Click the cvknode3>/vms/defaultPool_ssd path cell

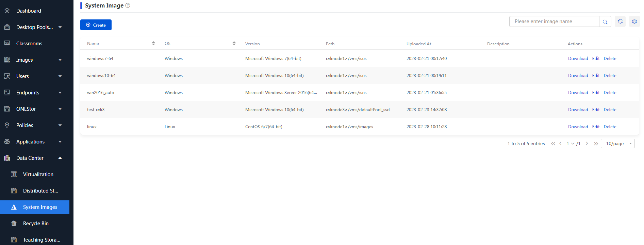pos(358,110)
